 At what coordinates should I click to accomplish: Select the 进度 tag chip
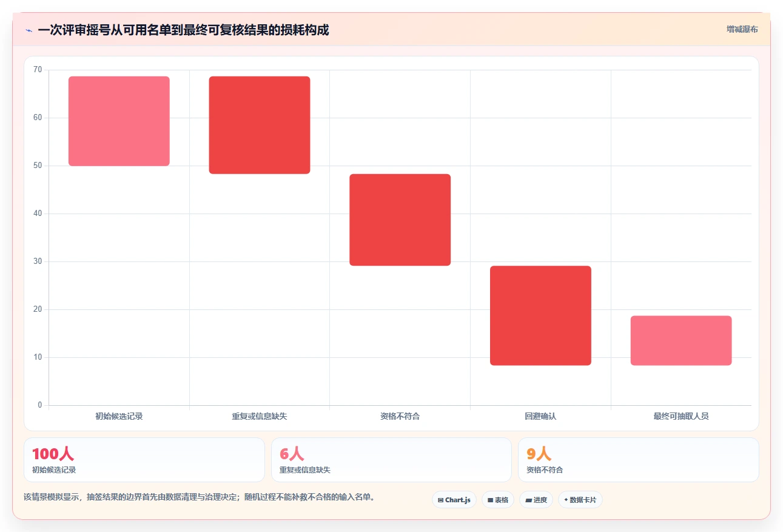click(536, 500)
